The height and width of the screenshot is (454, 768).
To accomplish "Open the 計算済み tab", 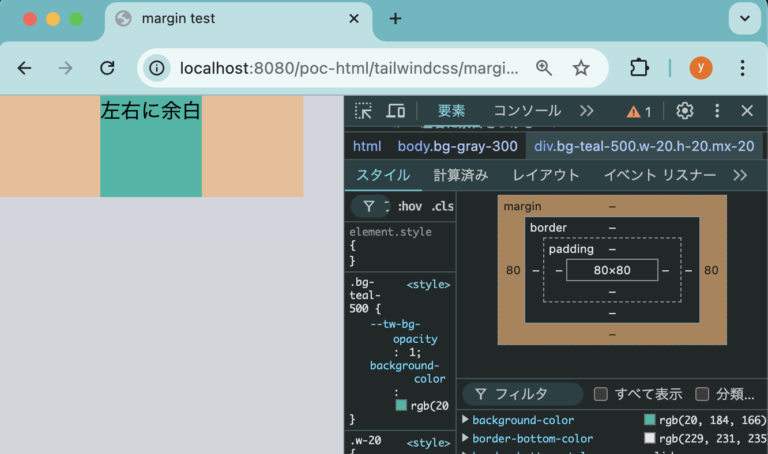I will click(x=461, y=175).
